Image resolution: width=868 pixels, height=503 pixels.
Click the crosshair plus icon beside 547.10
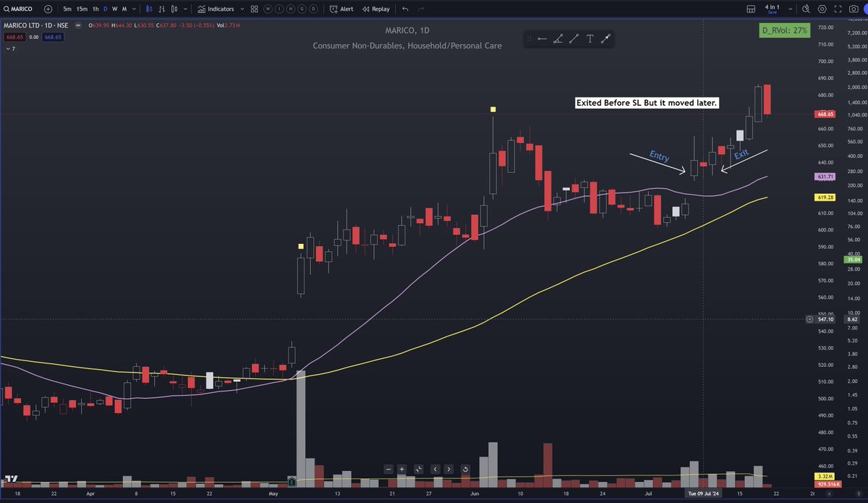(809, 319)
